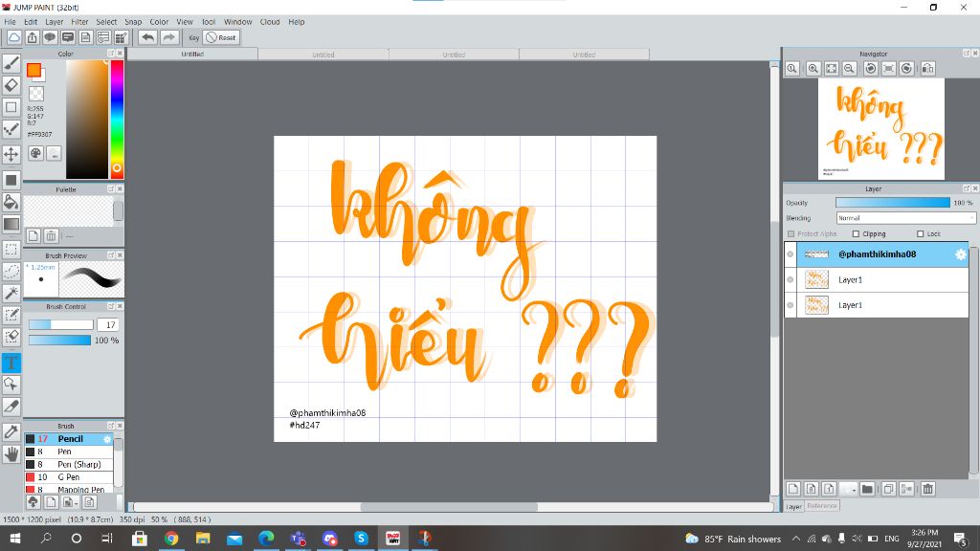980x551 pixels.
Task: Hide the @phamthikimha08 layer
Action: click(x=790, y=254)
